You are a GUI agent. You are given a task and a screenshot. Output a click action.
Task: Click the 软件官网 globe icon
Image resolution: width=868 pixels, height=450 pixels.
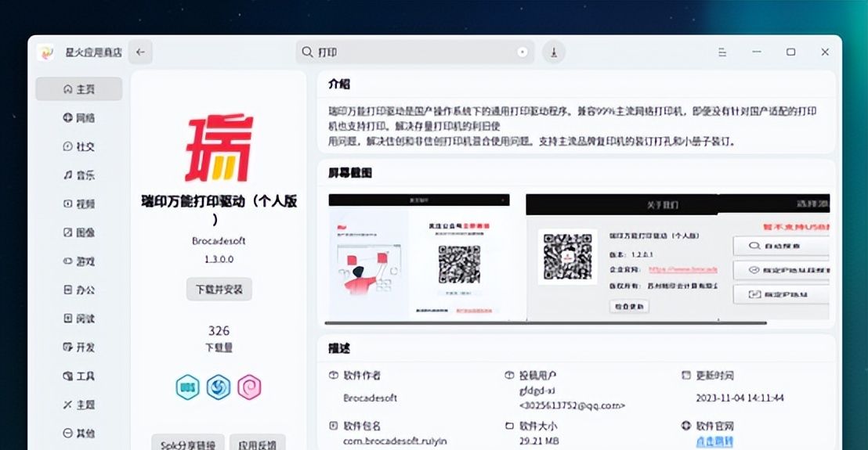(x=686, y=426)
